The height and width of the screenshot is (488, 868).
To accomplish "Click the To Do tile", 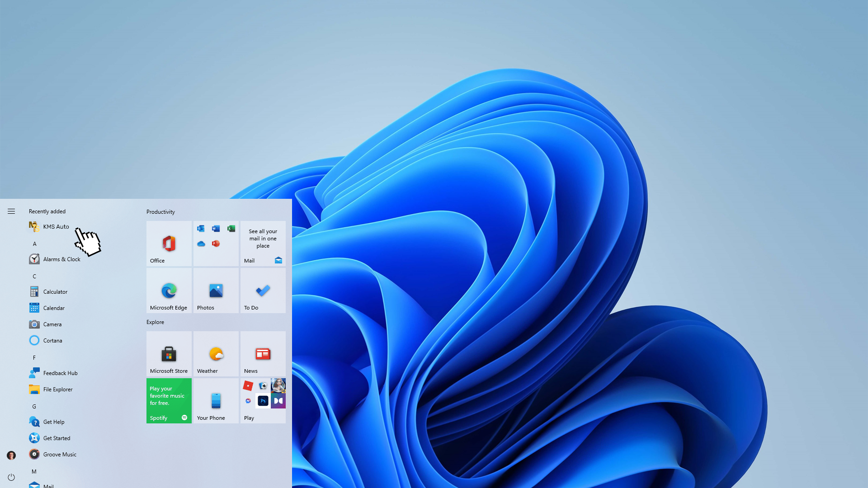I will 263,291.
